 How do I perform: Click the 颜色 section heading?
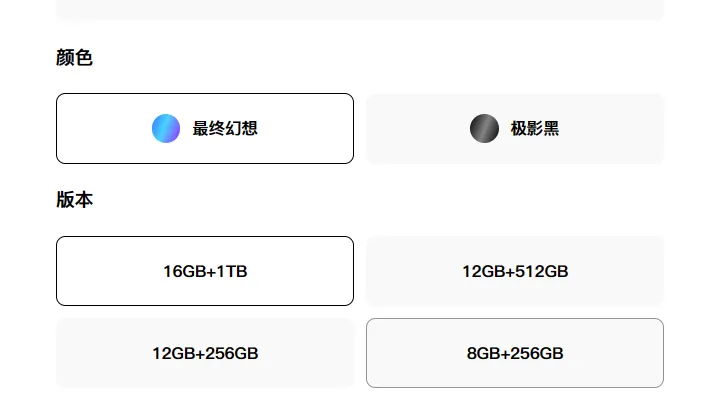(74, 58)
